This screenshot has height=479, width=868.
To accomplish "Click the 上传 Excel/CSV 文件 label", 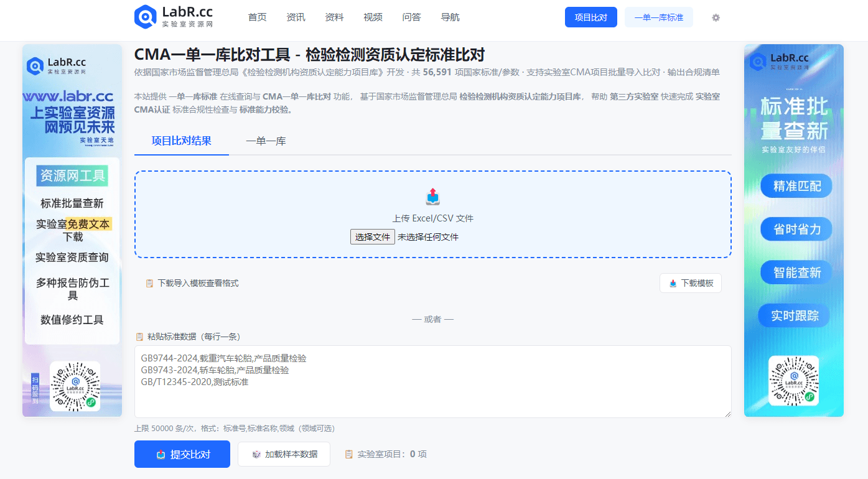I will [x=433, y=218].
